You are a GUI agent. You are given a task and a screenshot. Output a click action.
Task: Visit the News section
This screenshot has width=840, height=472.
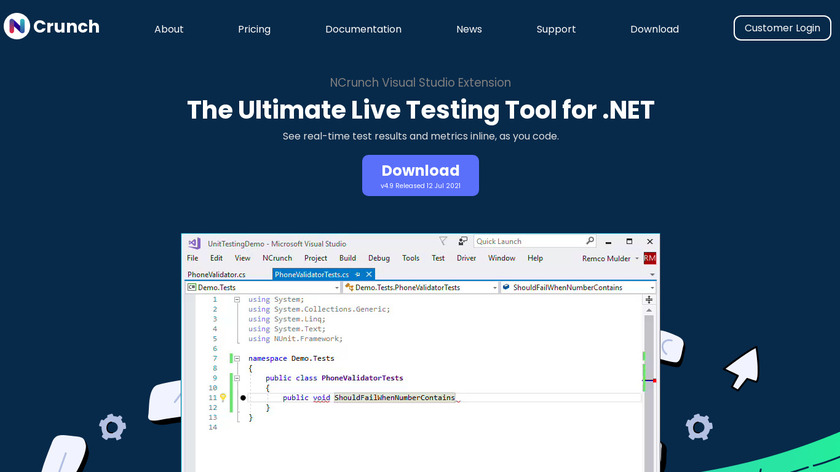(469, 29)
